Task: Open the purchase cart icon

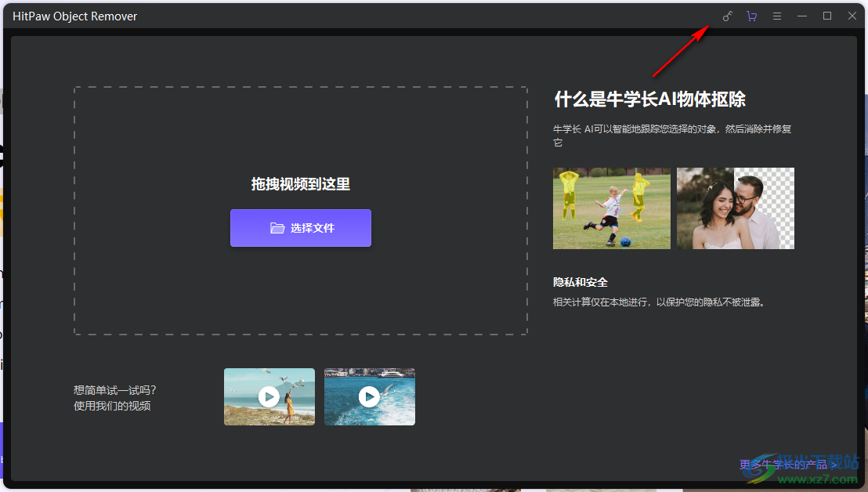Action: tap(752, 16)
